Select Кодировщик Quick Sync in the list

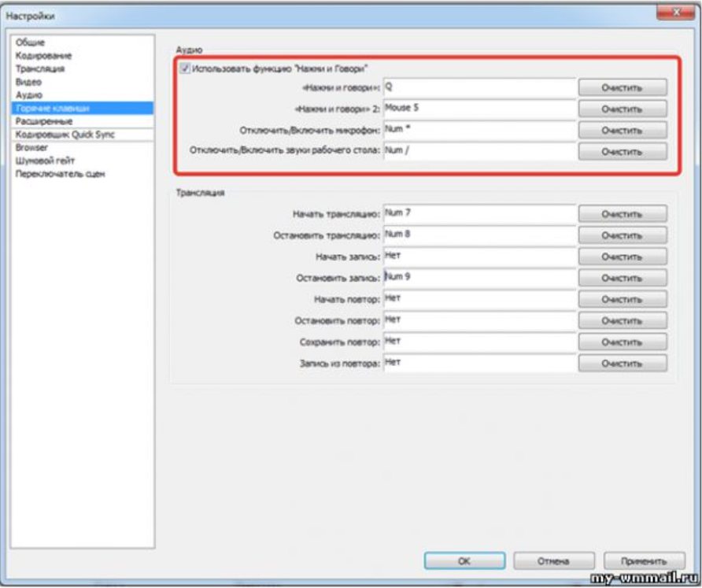point(65,135)
